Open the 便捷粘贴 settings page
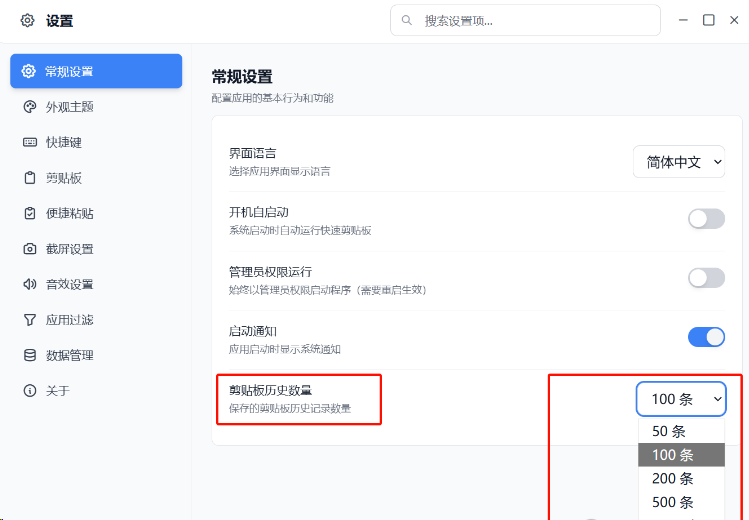This screenshot has height=520, width=749. click(96, 213)
